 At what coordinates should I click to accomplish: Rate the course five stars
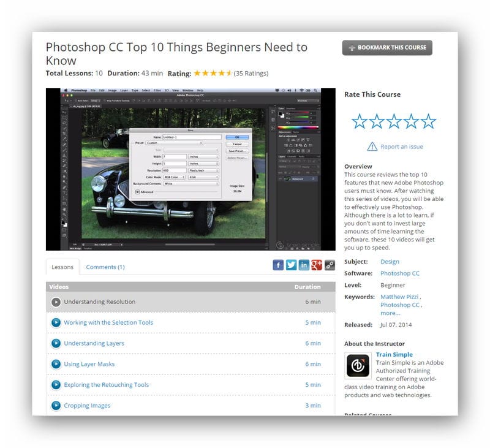428,121
